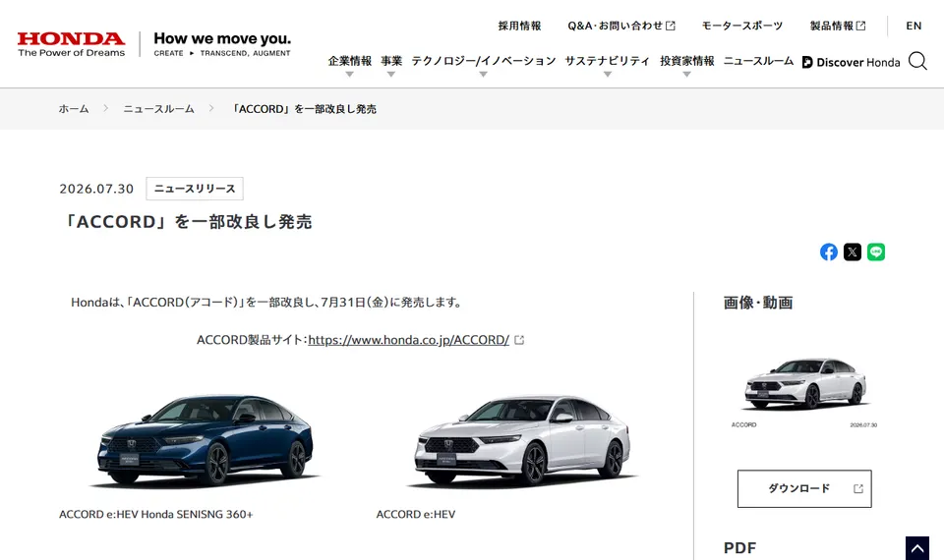Click current breadcrumb 「ACCORD」を一部改良し発売

pyautogui.click(x=304, y=109)
